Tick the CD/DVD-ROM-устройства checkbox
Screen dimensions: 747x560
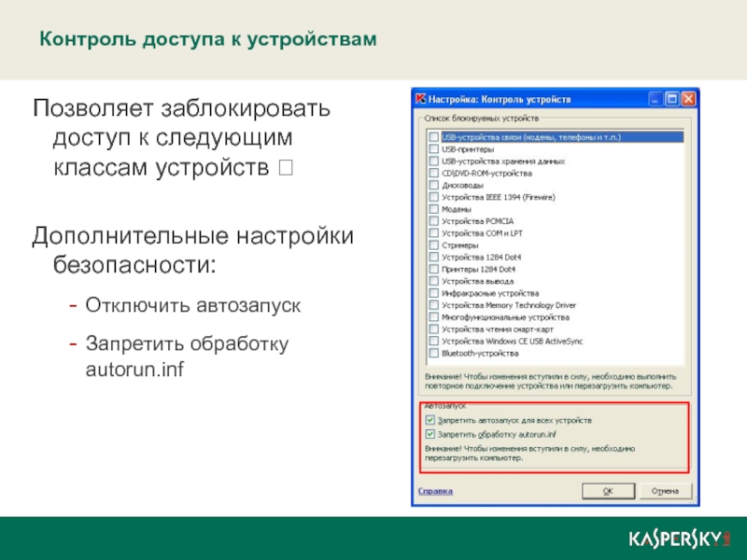(433, 173)
